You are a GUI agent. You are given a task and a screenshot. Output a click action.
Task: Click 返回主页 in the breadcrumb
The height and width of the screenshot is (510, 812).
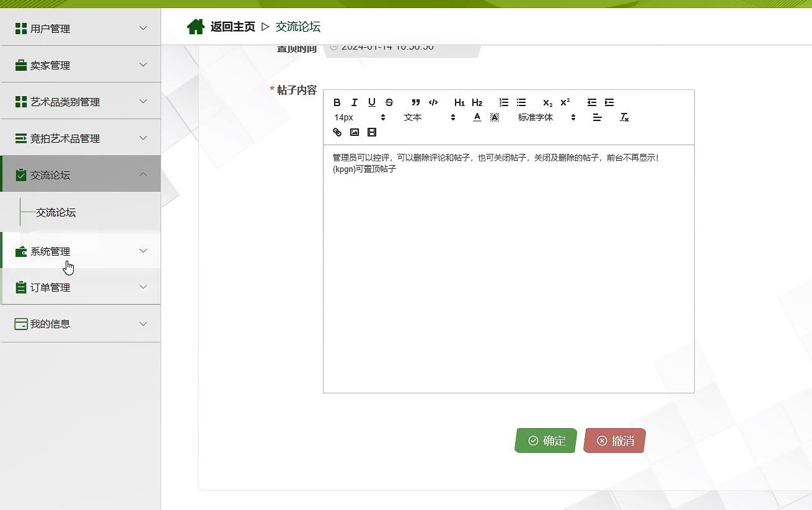[233, 27]
